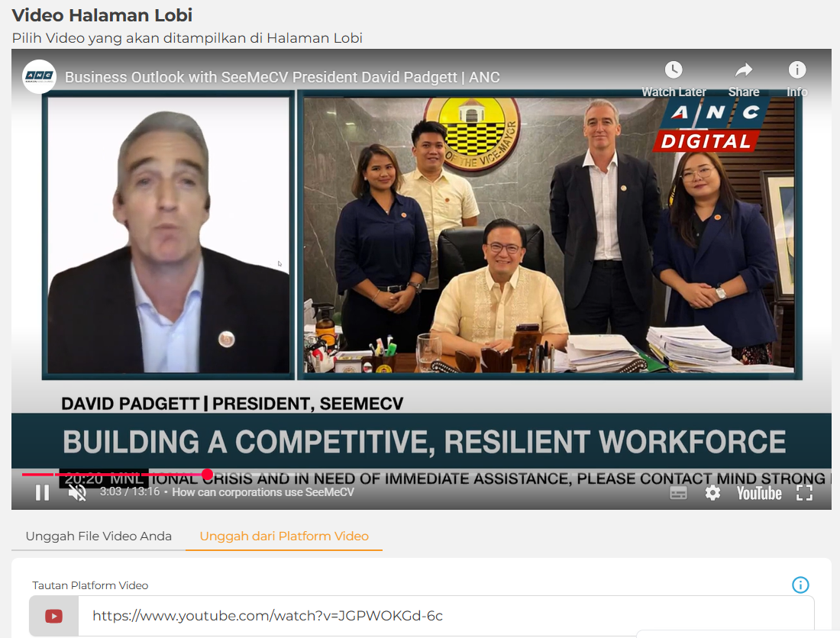This screenshot has height=638, width=840.
Task: Enter fullscreen mode on the video
Action: click(804, 493)
